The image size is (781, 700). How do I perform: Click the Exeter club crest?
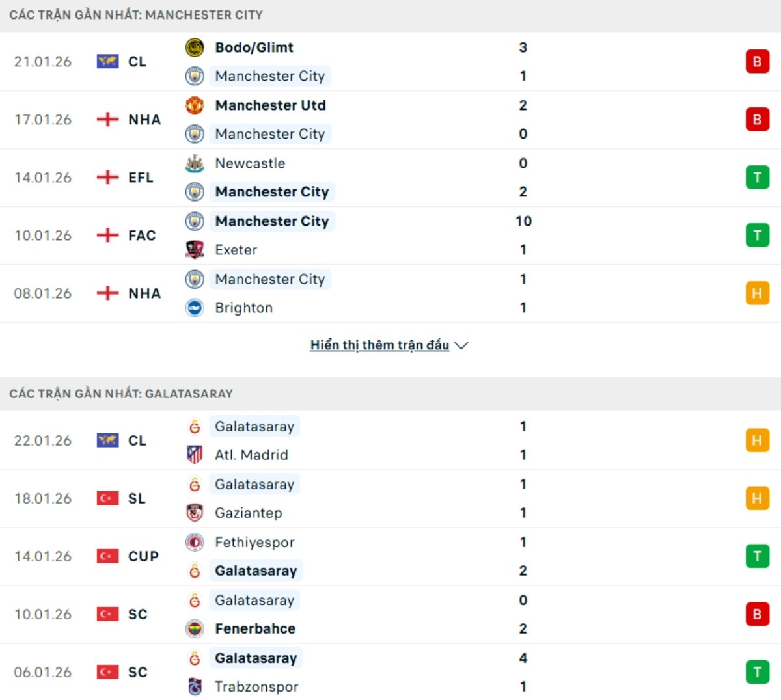point(195,250)
